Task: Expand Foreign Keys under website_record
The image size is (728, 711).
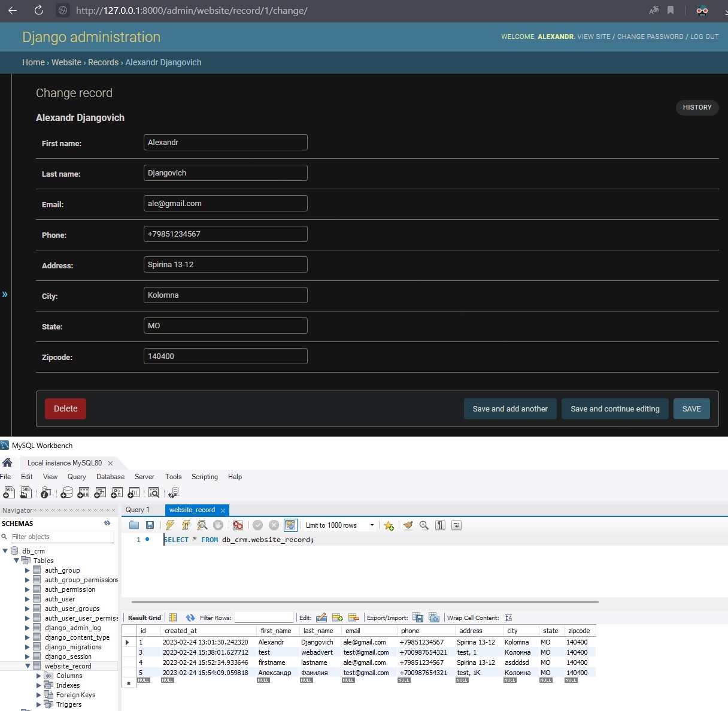Action: pyautogui.click(x=39, y=695)
